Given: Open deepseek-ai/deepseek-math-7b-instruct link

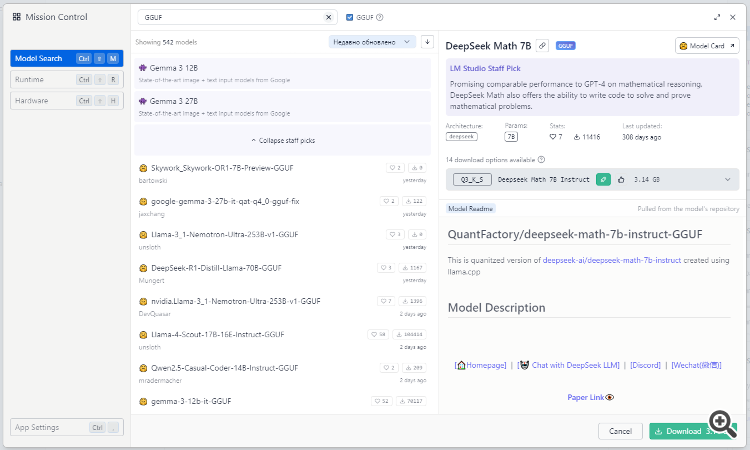Looking at the screenshot, I should [612, 260].
